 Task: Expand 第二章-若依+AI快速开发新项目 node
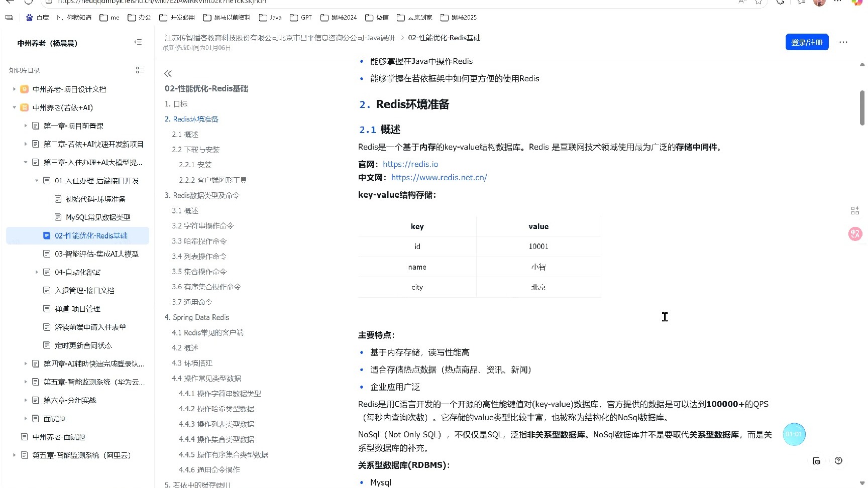point(26,144)
